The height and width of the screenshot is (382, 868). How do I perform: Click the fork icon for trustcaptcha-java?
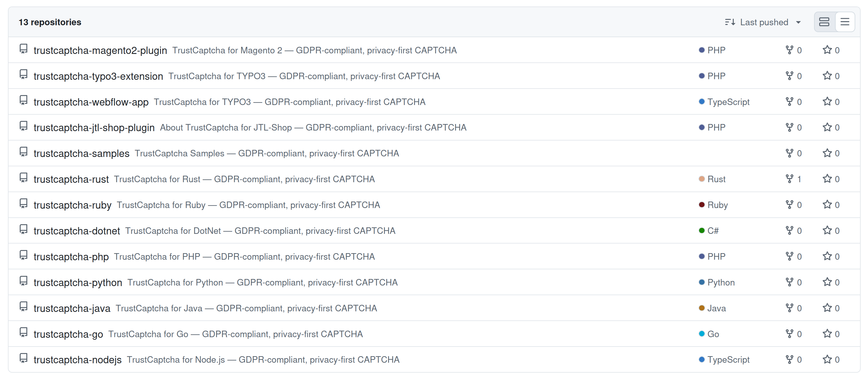tap(789, 308)
